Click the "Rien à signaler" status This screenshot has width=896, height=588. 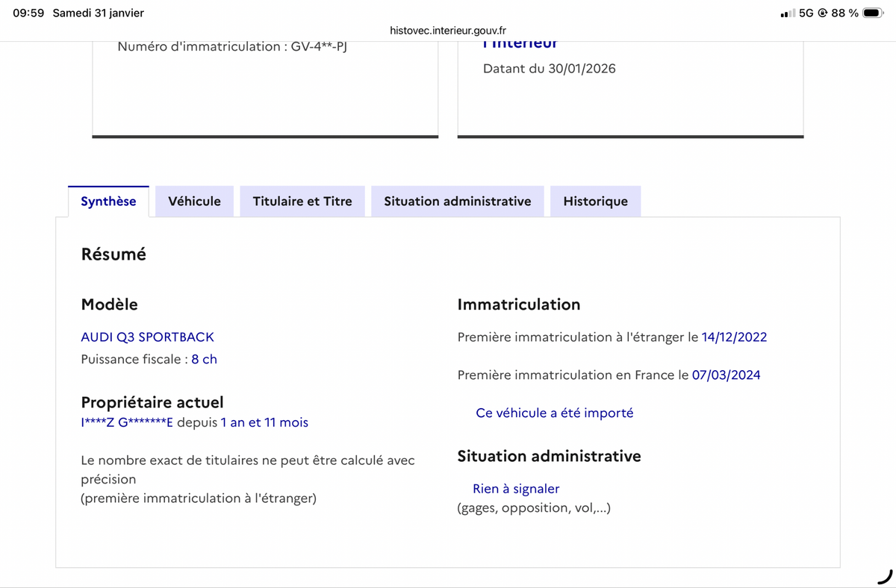coord(516,489)
